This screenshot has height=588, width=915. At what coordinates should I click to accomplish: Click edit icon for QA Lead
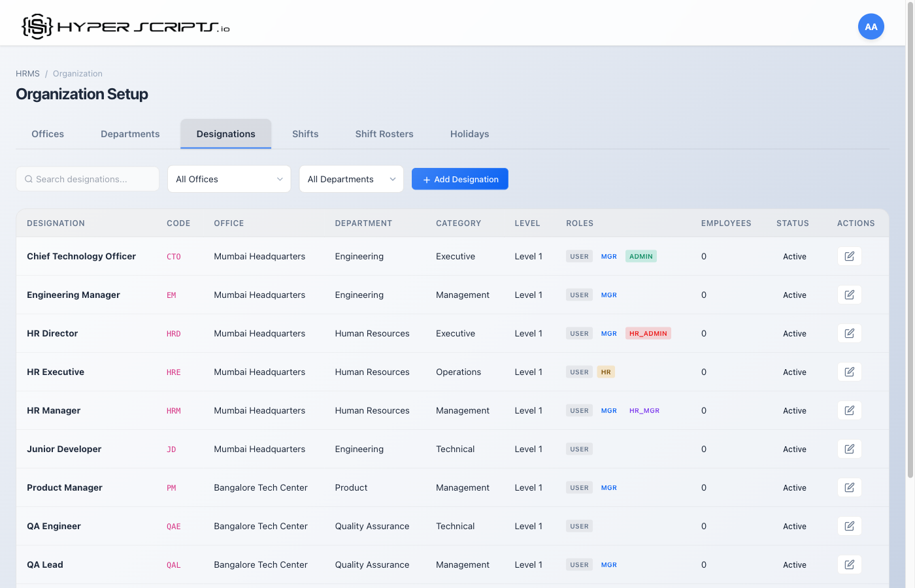849,564
